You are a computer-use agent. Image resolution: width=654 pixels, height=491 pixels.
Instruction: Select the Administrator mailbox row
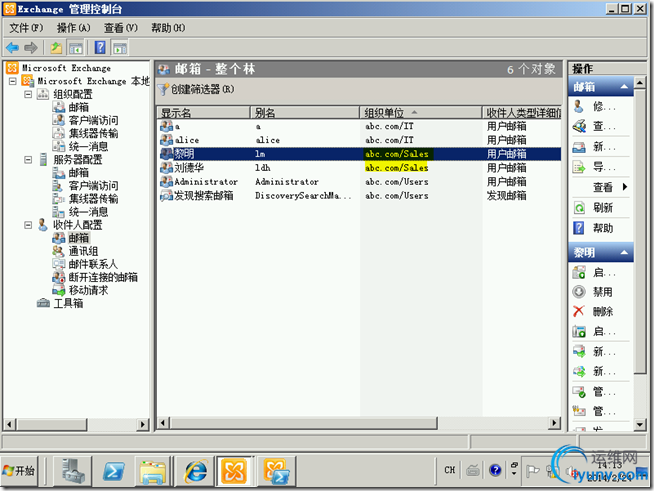tap(360, 182)
